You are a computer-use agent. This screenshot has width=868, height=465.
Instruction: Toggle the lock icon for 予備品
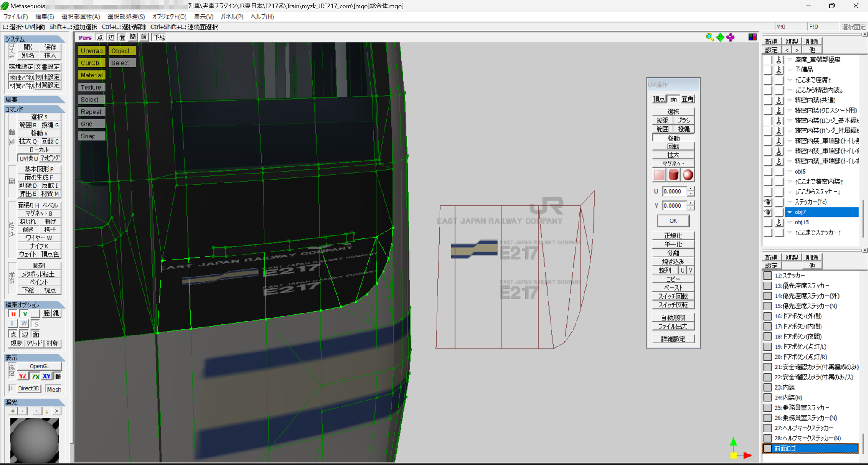click(x=779, y=70)
